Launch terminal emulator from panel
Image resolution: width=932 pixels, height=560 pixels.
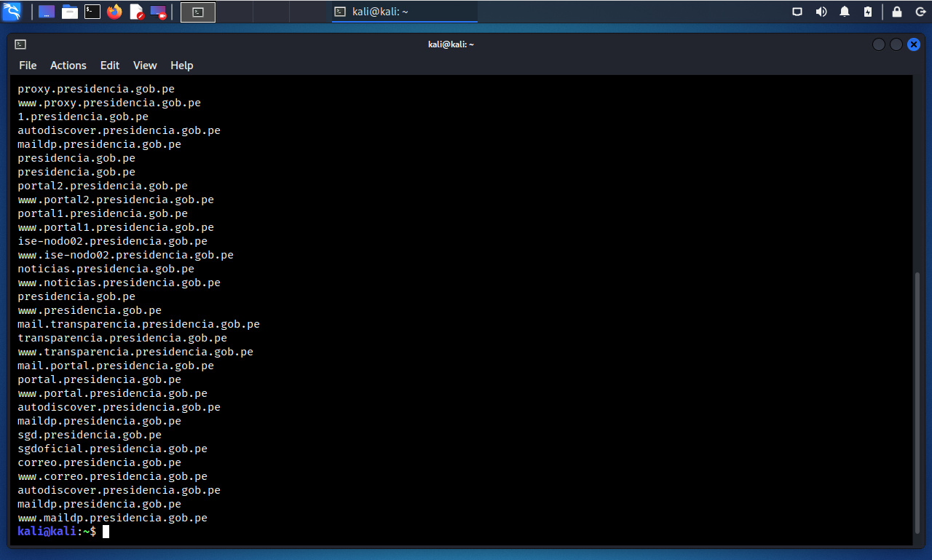tap(92, 12)
